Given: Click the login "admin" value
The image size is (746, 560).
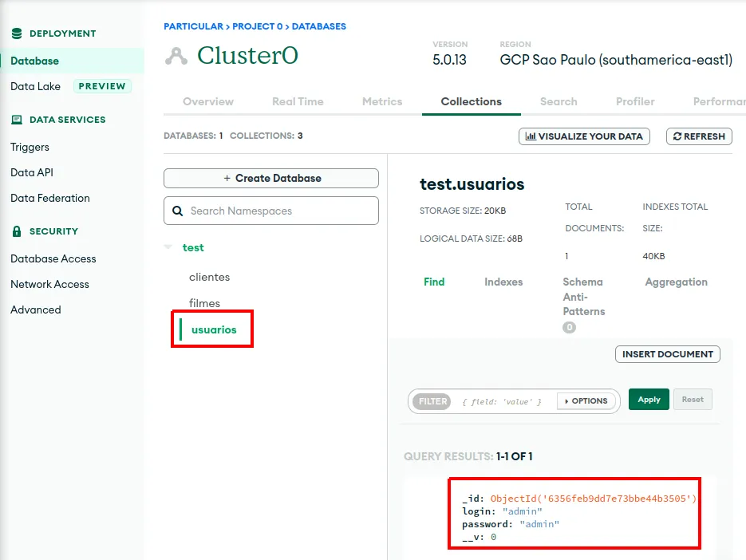Looking at the screenshot, I should 523,511.
